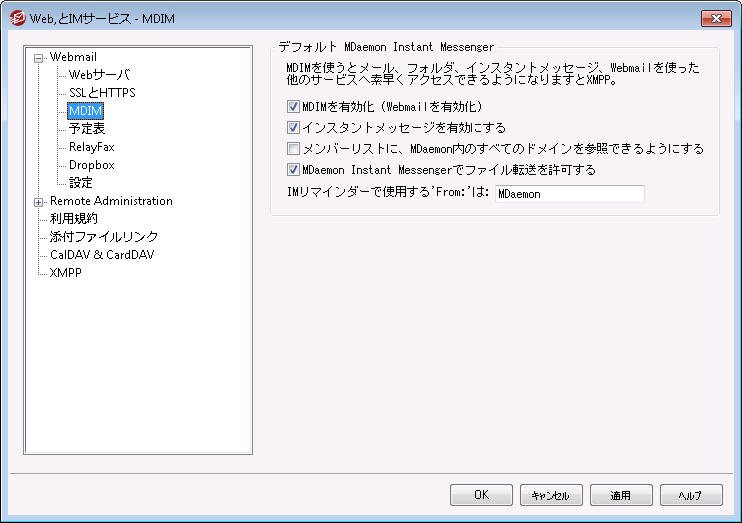742x523 pixels.
Task: Open the RelayFax tree item
Action: [91, 147]
